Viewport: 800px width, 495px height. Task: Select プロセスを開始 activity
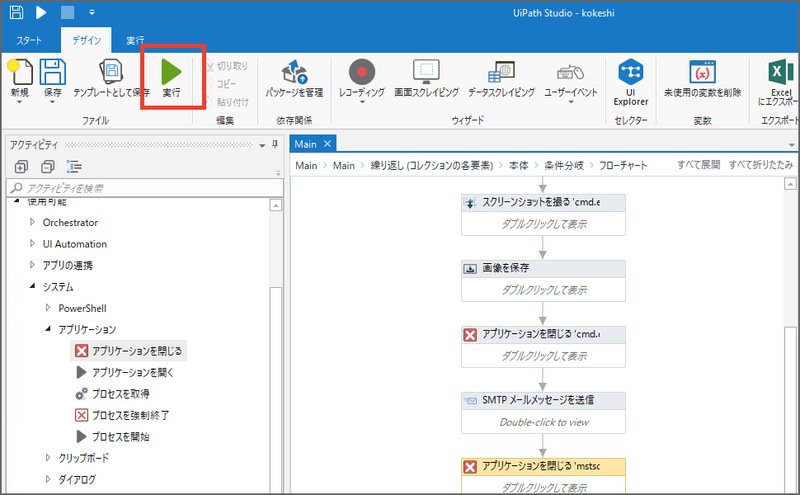[x=112, y=437]
